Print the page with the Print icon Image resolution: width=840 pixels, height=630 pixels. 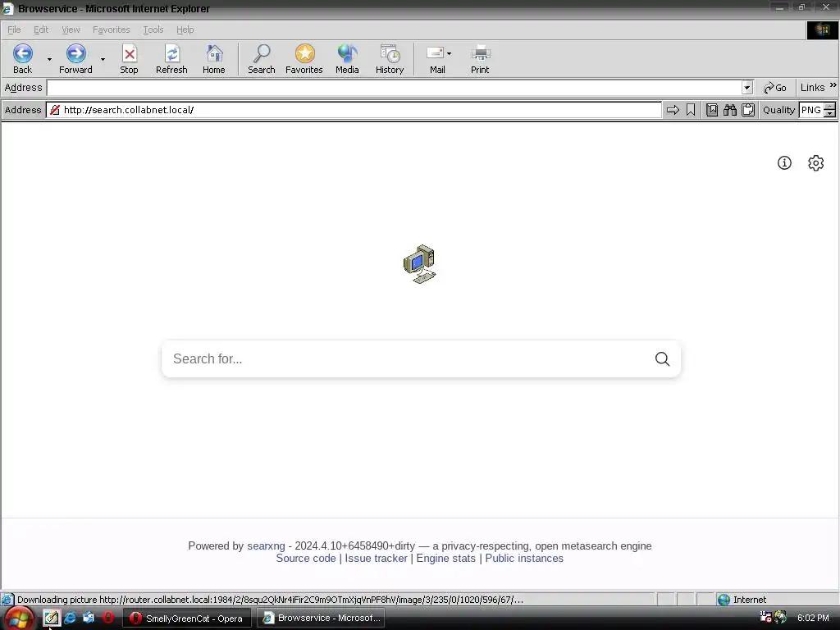480,59
